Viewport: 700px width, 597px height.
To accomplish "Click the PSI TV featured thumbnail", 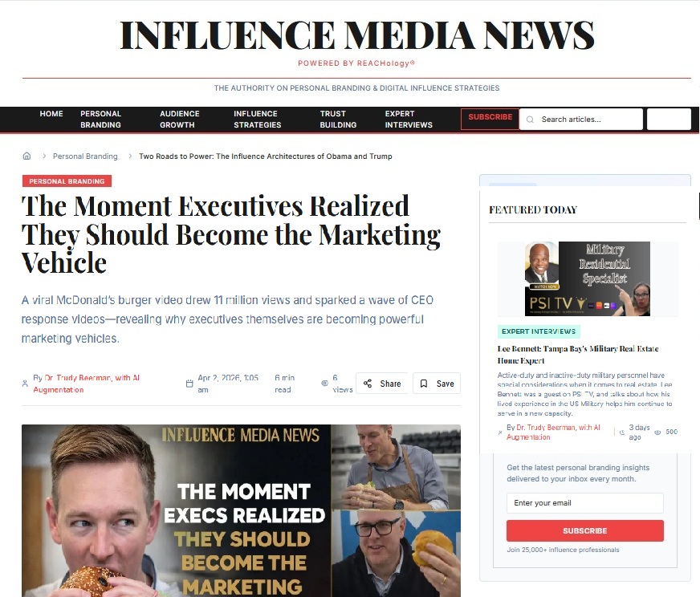I will (587, 279).
